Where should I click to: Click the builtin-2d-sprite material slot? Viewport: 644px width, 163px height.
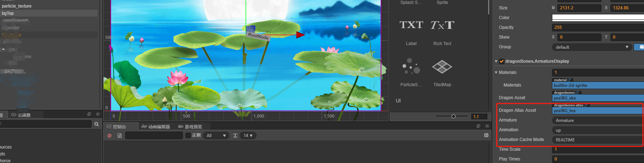[x=598, y=85]
